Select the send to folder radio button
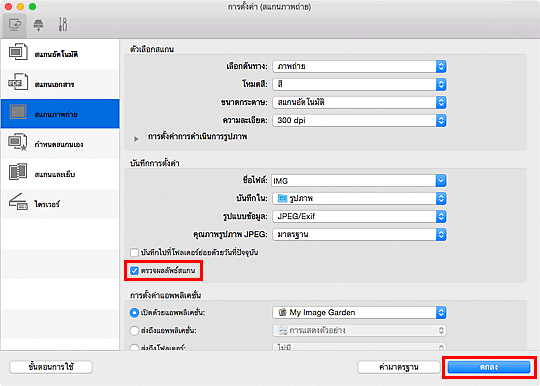The image size is (540, 386). (x=134, y=348)
